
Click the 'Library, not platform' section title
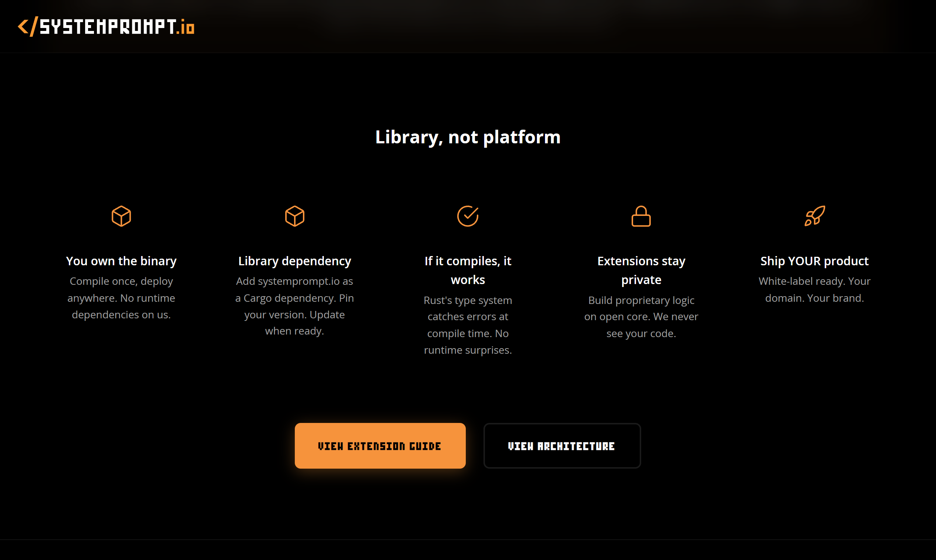coord(468,137)
